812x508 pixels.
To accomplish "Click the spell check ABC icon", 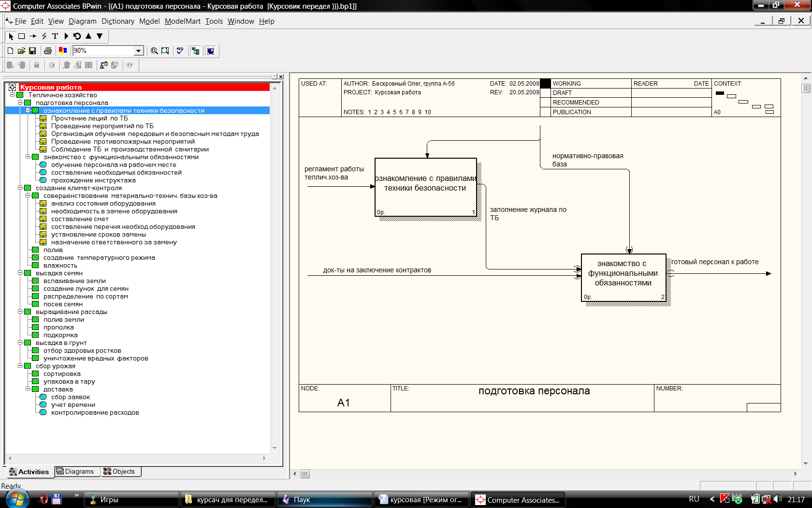I will click(180, 51).
